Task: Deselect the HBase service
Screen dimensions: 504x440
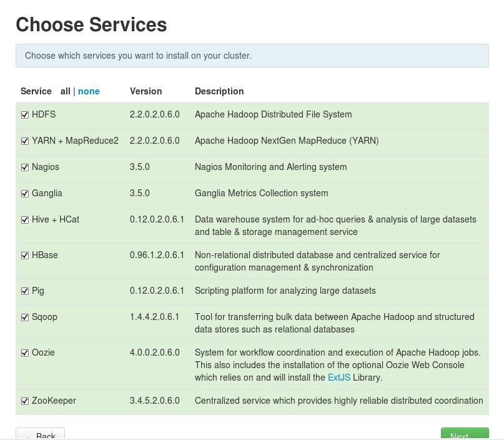Action: (25, 255)
